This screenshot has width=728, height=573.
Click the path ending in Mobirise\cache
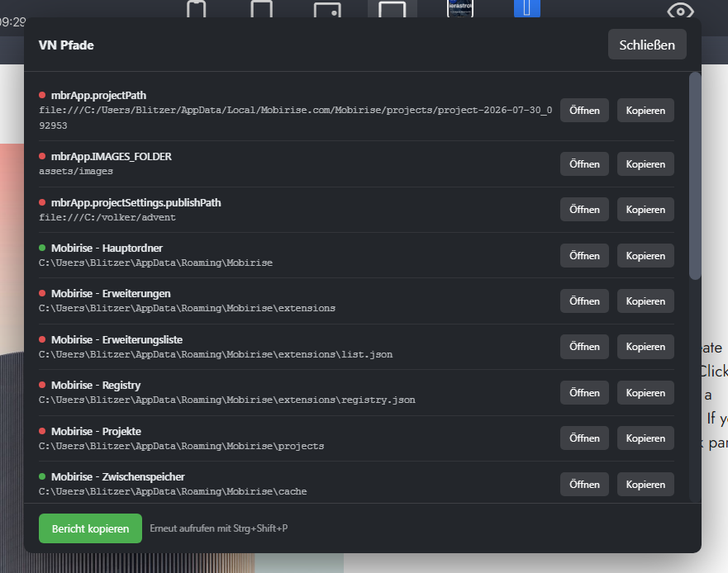coord(173,491)
